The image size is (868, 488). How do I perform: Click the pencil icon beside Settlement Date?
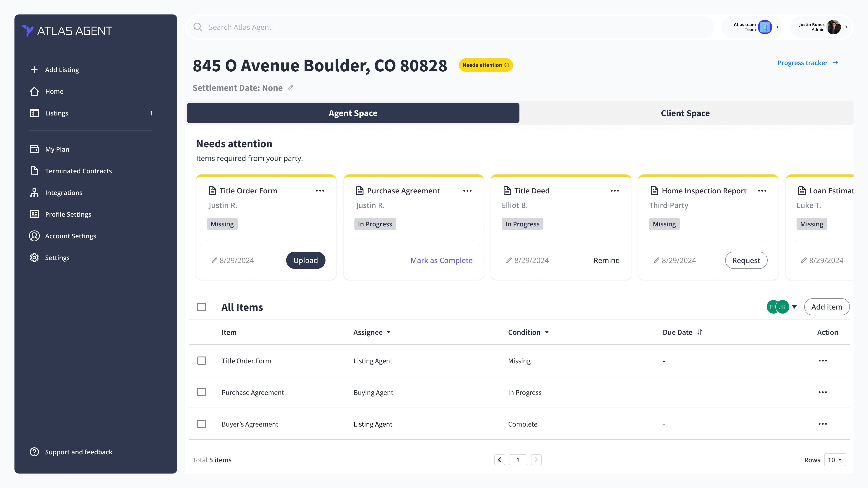[290, 88]
